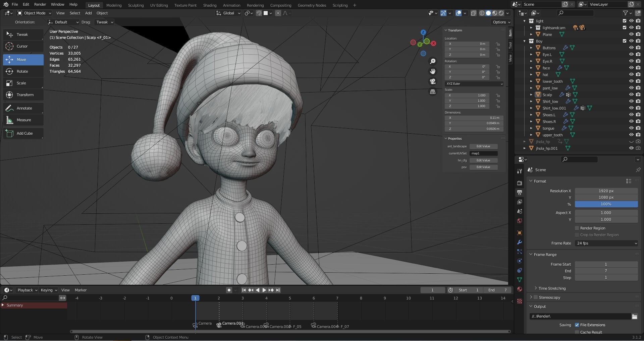Expand the jhola_hp.001 object

click(x=525, y=148)
